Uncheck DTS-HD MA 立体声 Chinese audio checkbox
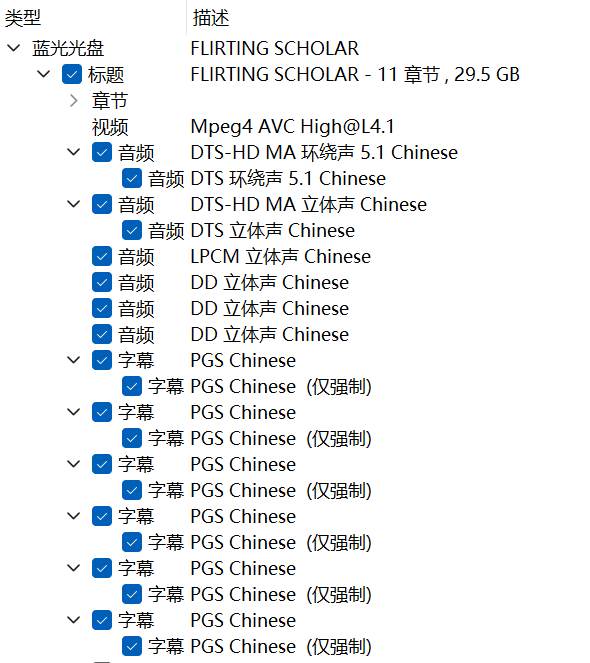 [x=102, y=204]
